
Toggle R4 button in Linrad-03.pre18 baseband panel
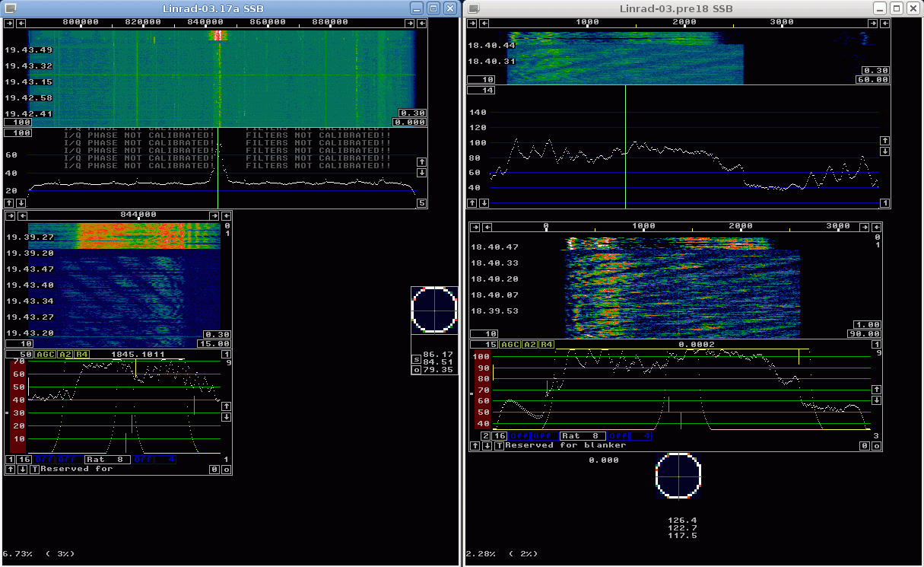[546, 345]
